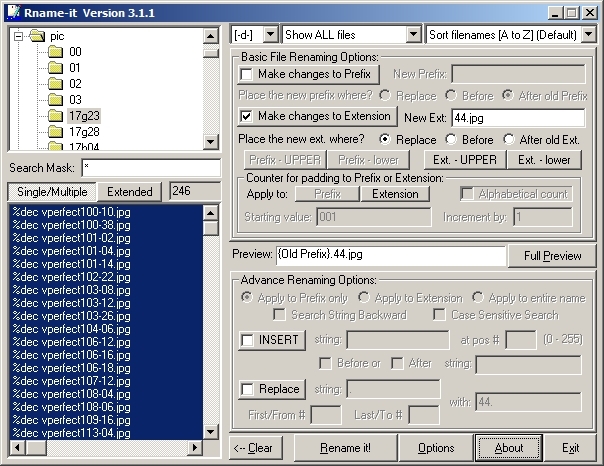Click file list scroll down arrow
Image resolution: width=604 pixels, height=466 pixels.
[210, 432]
